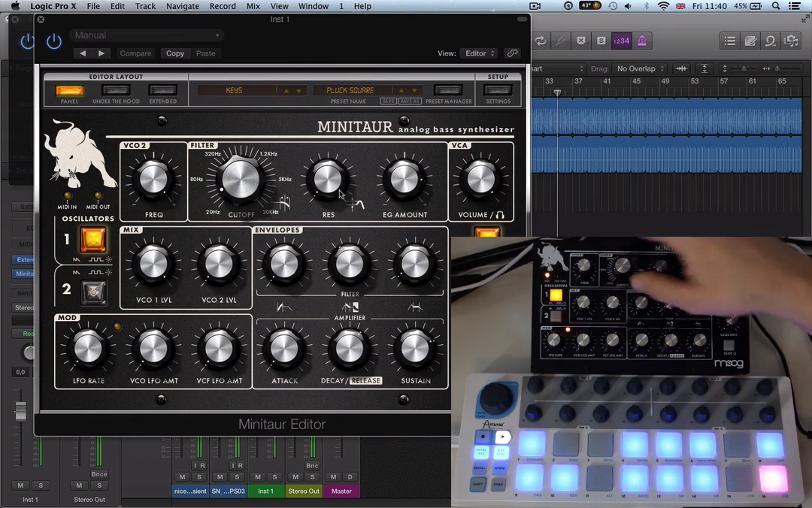Click the vertical zoom slider thumb
This screenshot has height=508, width=812.
coord(744,68)
